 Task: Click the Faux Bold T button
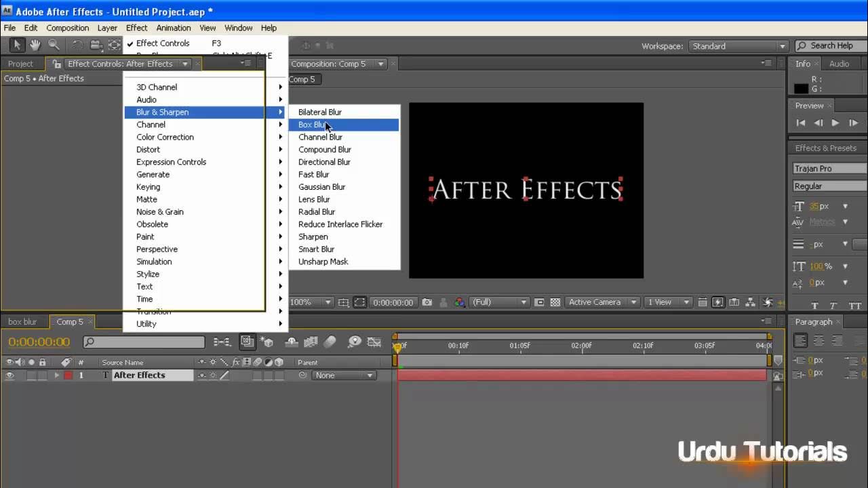(x=814, y=306)
